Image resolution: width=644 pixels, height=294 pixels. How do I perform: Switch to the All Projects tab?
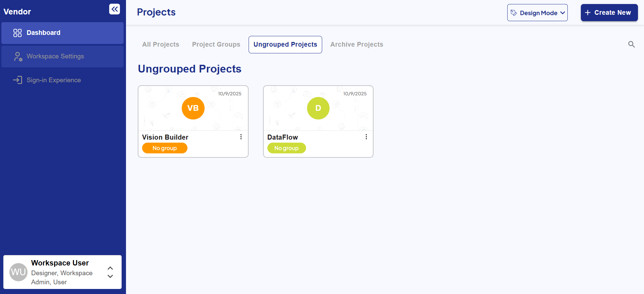click(161, 45)
